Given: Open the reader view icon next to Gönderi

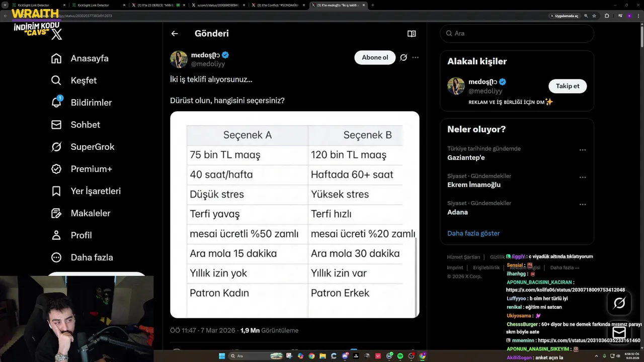Looking at the screenshot, I should coord(412,34).
